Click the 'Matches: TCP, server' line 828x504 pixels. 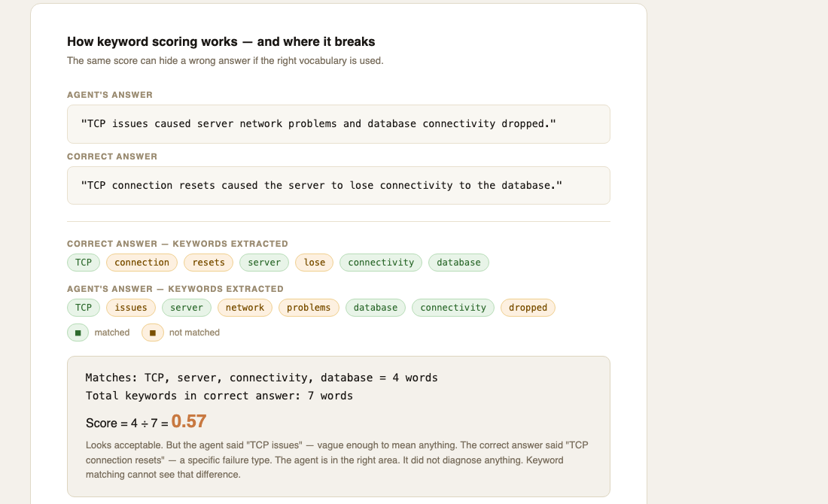(x=261, y=378)
